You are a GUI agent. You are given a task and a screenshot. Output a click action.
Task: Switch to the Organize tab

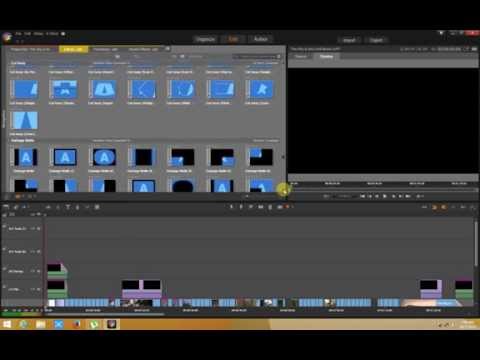[205, 39]
